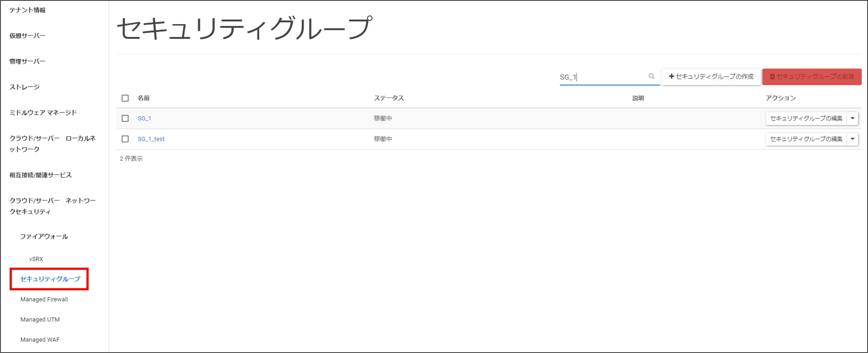Click the 2 件表示 count text

[x=131, y=158]
